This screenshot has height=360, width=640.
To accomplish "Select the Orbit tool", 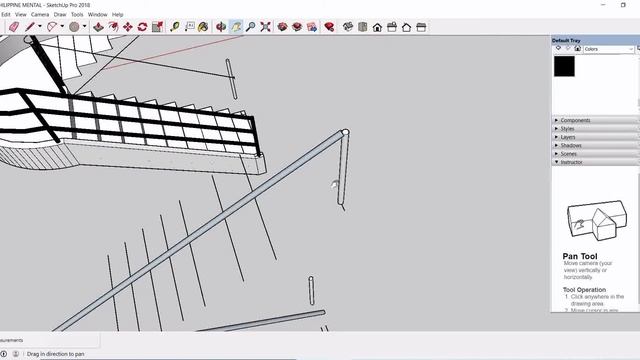I will 221,27.
